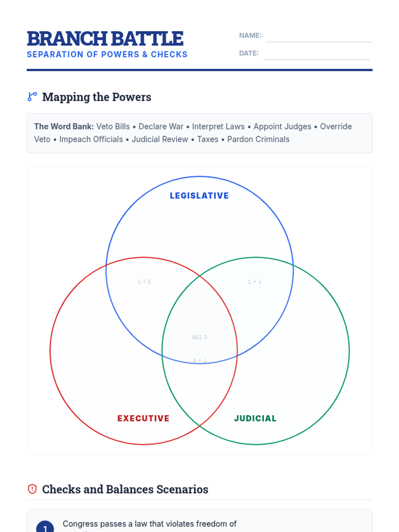Click the L + E overlap region label
Screen dimensions: 399x532
[x=145, y=282]
